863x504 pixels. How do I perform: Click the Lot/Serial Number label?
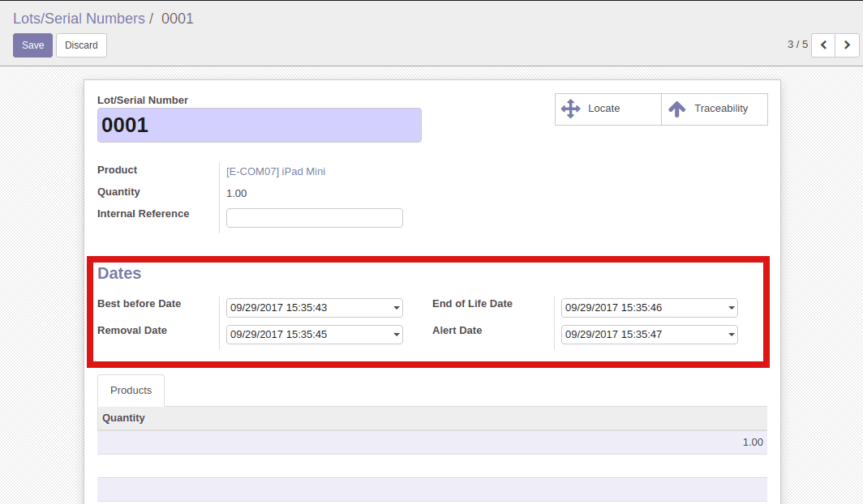[x=143, y=100]
